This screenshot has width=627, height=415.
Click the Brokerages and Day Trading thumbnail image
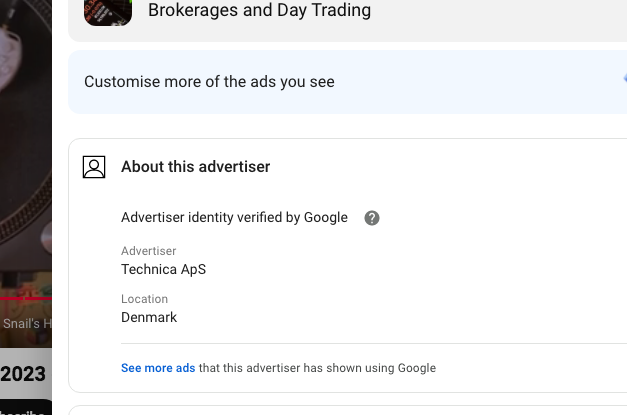(108, 12)
